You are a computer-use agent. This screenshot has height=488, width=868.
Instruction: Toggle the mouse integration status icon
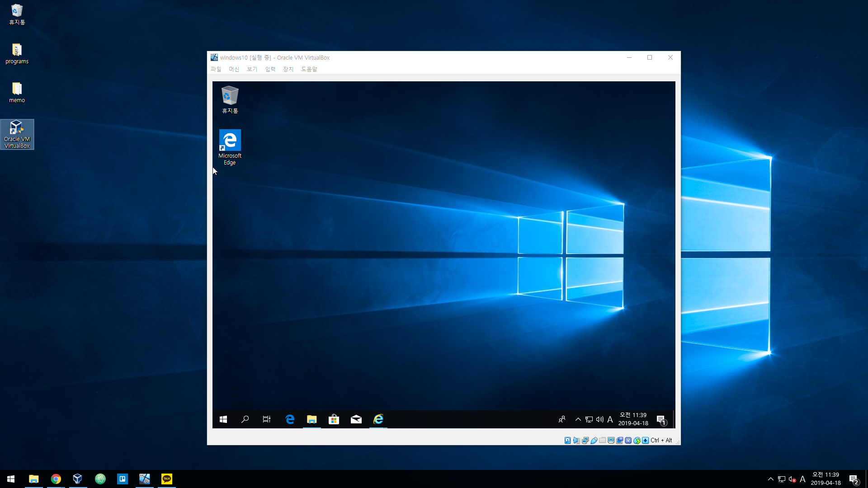pyautogui.click(x=637, y=440)
